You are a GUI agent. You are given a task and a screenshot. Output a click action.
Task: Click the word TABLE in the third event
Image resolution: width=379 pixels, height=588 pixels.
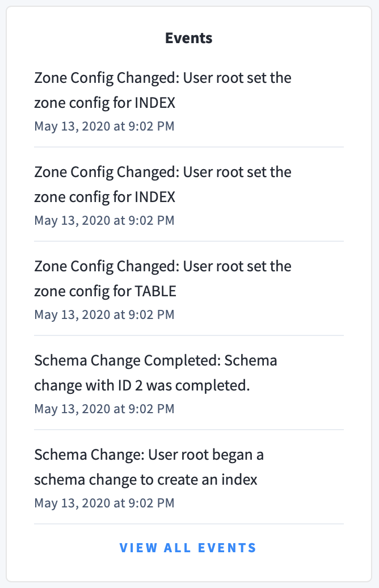pyautogui.click(x=154, y=291)
